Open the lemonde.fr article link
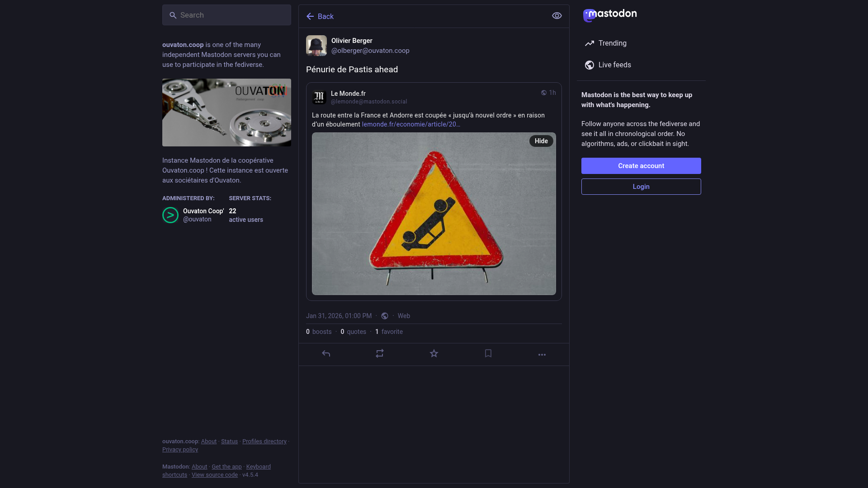 (411, 124)
